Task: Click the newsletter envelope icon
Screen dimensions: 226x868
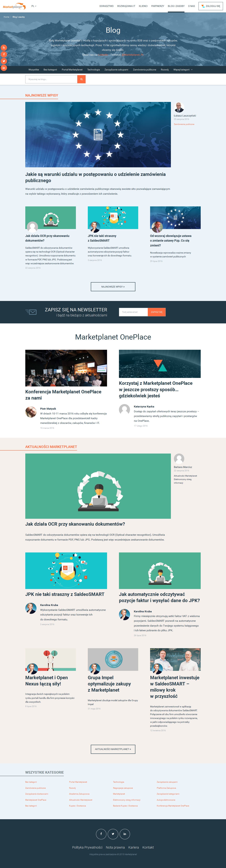Action: (31, 312)
